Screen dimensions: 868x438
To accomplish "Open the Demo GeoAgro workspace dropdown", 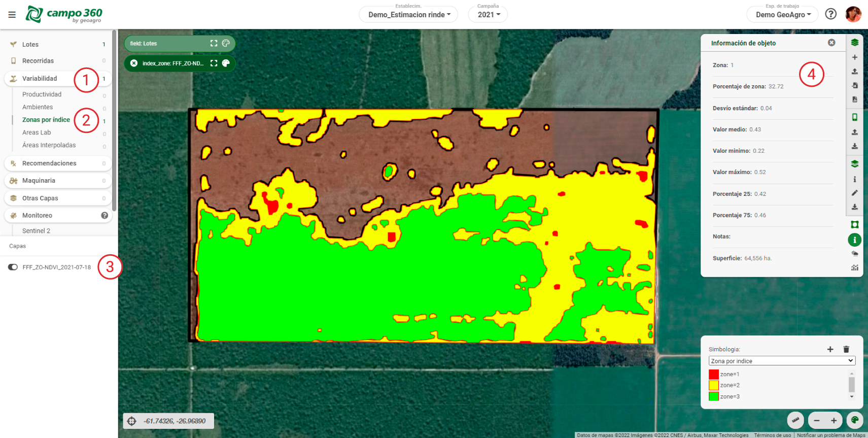I will (782, 15).
